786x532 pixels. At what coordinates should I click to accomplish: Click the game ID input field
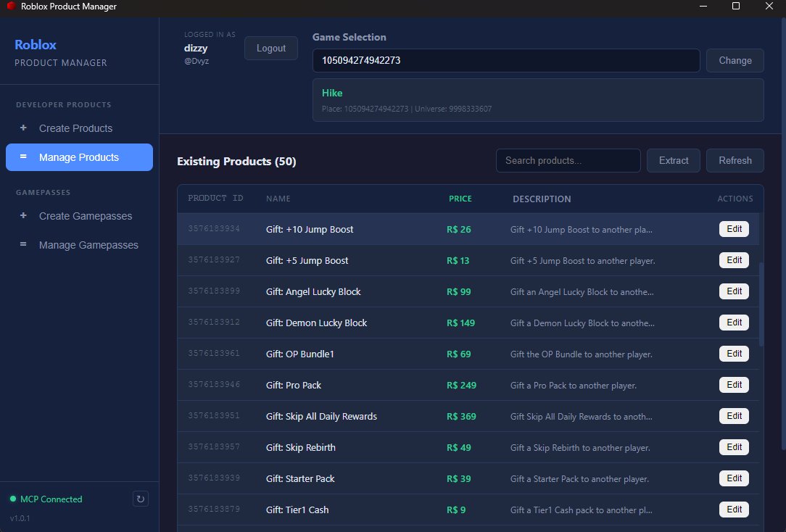coord(506,61)
